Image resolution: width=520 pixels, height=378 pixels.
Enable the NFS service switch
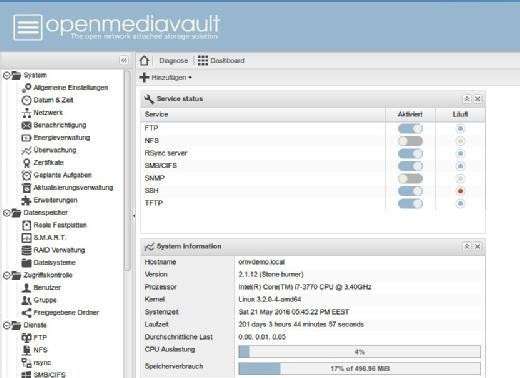point(410,141)
